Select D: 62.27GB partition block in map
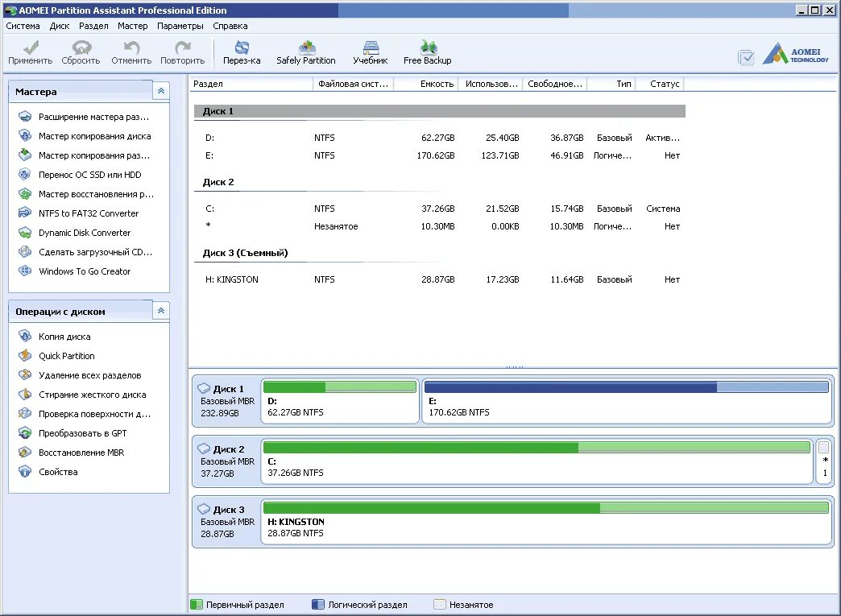The height and width of the screenshot is (616, 841). pyautogui.click(x=339, y=401)
